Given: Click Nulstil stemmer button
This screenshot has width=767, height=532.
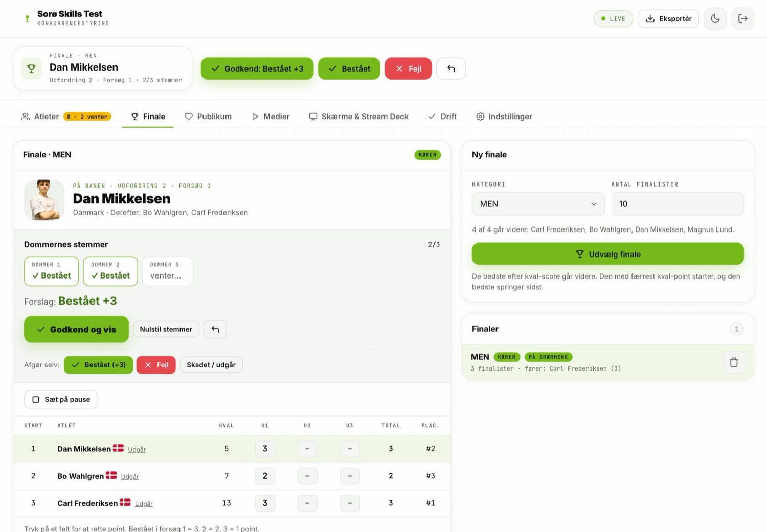Looking at the screenshot, I should (166, 329).
